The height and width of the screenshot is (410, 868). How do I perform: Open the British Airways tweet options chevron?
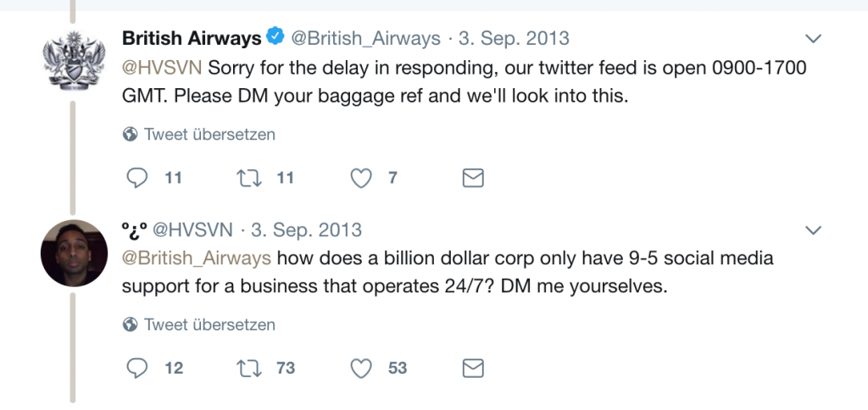812,39
